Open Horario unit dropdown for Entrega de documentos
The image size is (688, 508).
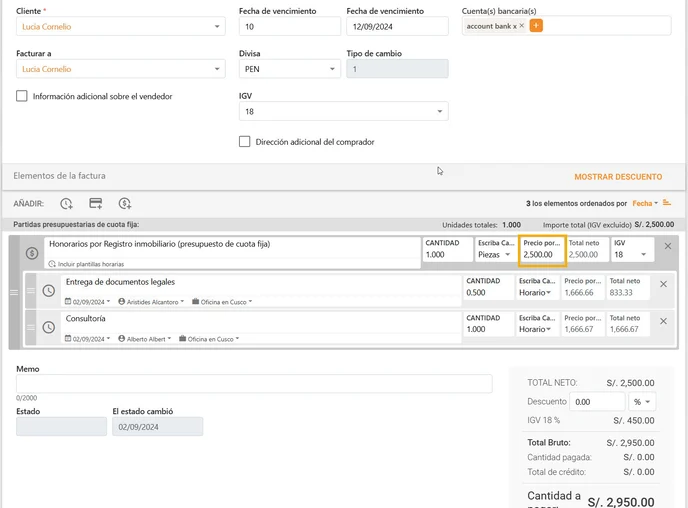(535, 293)
